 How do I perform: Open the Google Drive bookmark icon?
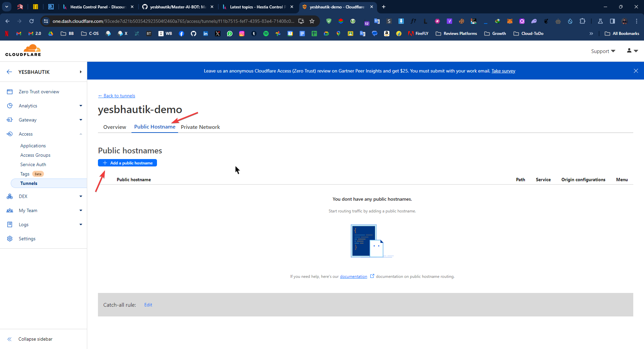51,34
